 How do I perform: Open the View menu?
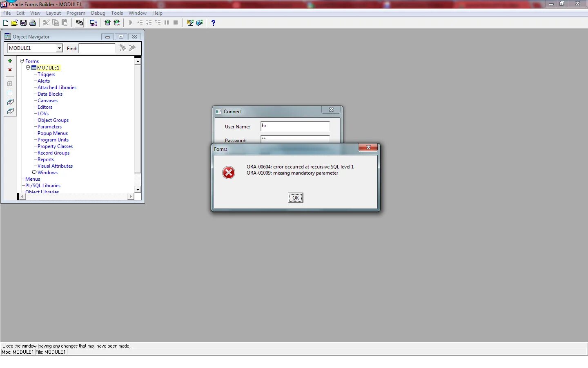pyautogui.click(x=35, y=13)
